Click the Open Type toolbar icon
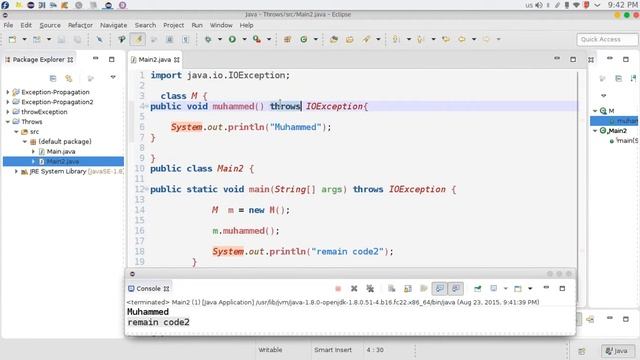Image resolution: width=640 pixels, height=360 pixels. [334, 40]
